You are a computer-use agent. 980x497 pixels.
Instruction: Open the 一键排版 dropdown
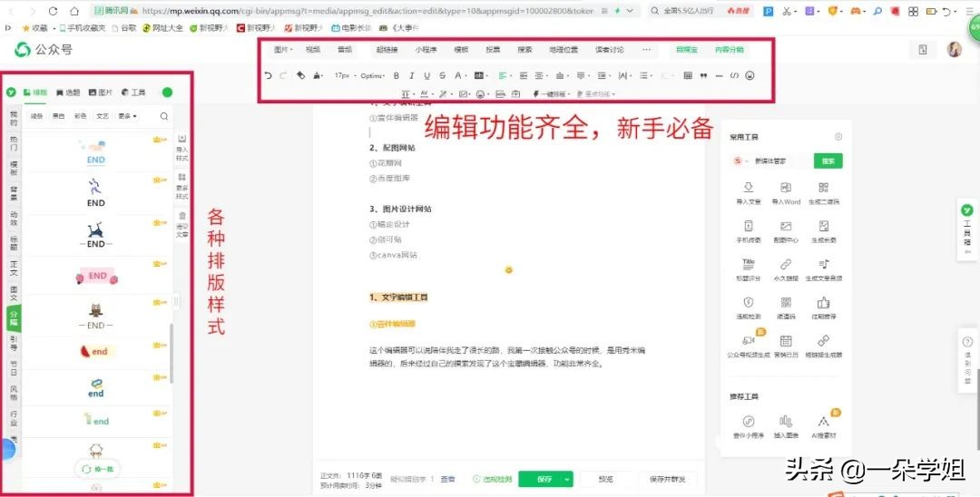(552, 94)
